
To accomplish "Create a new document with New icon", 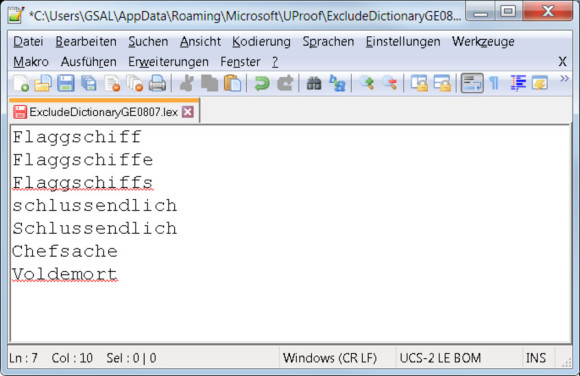I will (x=21, y=83).
